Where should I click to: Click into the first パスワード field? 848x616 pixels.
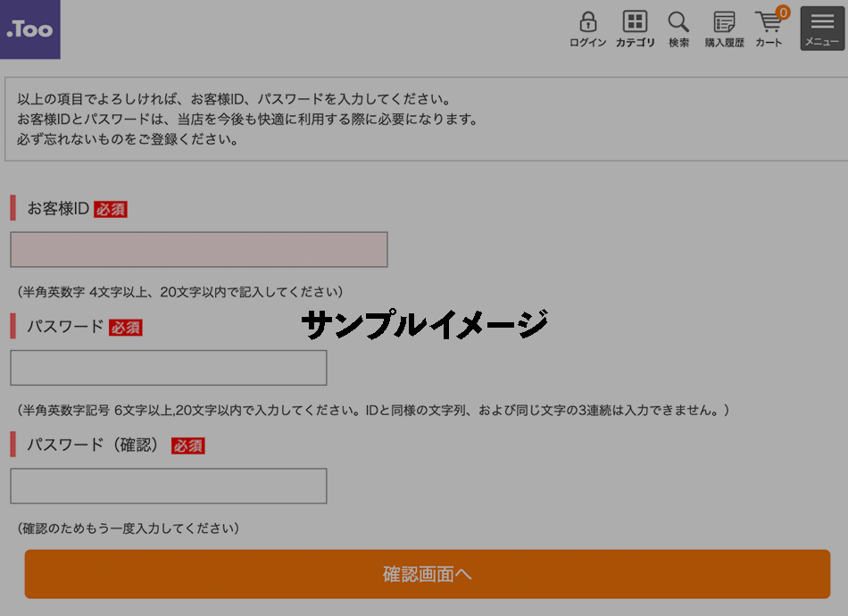coord(169,368)
